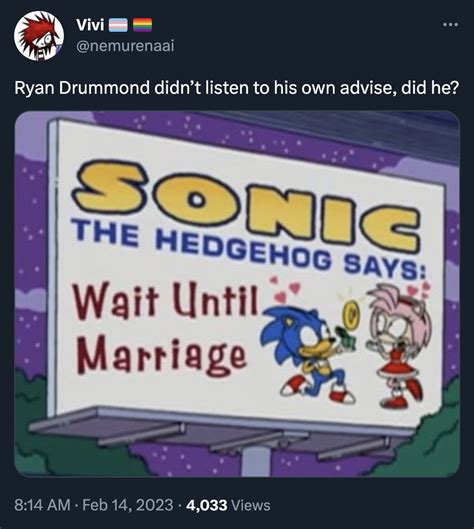Screen dimensions: 474x529
Task: Click the yellow SONIC logo in image
Action: tap(246, 205)
